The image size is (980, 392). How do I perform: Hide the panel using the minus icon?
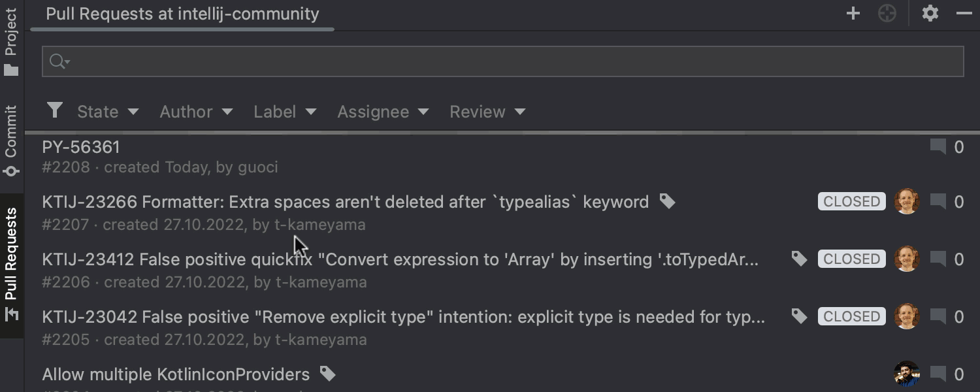[964, 14]
